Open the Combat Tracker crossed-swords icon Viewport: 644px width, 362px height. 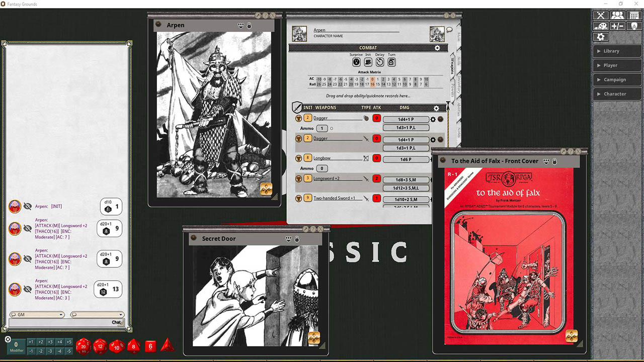point(600,16)
